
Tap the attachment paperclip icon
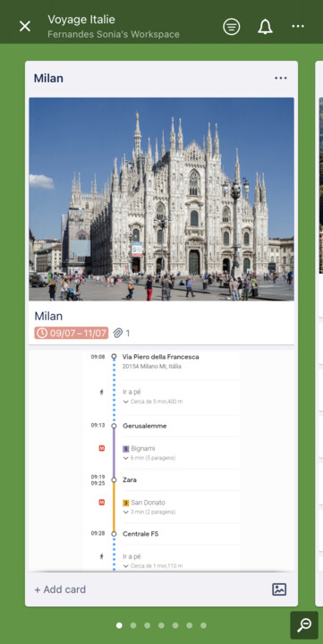118,333
